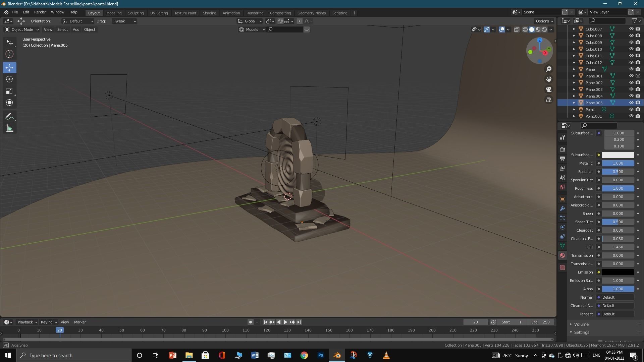Toggle the camera view icon
This screenshot has height=362, width=644.
pos(549,89)
